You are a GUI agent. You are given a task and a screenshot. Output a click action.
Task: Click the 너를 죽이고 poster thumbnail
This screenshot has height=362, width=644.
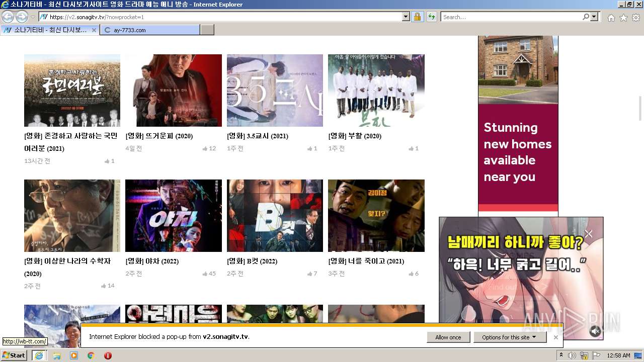[x=376, y=216]
